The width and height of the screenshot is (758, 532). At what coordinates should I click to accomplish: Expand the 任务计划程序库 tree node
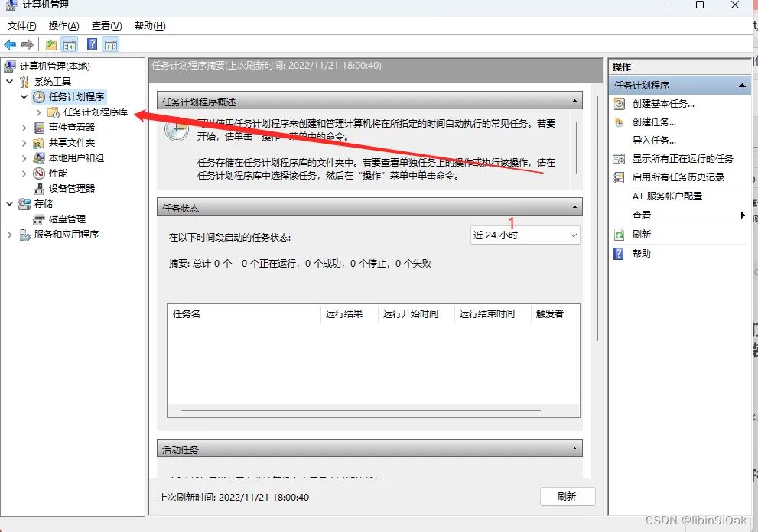coord(39,112)
